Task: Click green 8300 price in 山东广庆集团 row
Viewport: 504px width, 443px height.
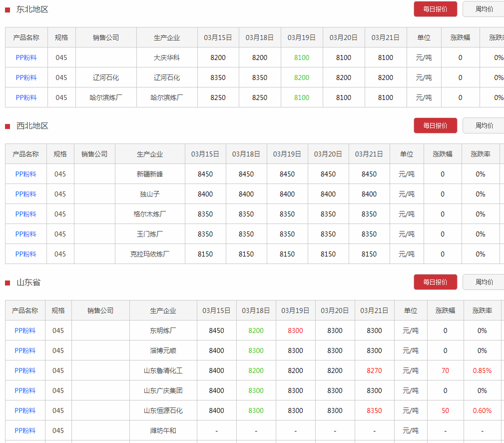Action: pos(256,390)
